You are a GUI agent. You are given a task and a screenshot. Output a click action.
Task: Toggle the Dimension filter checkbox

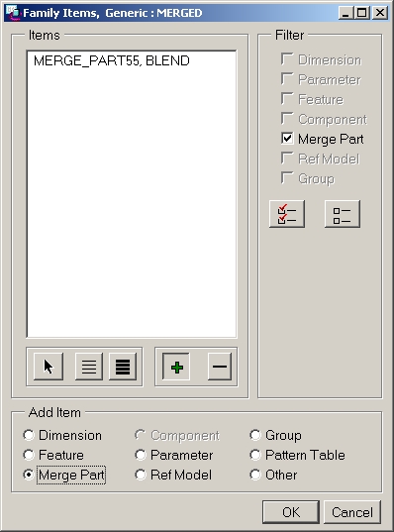point(287,59)
